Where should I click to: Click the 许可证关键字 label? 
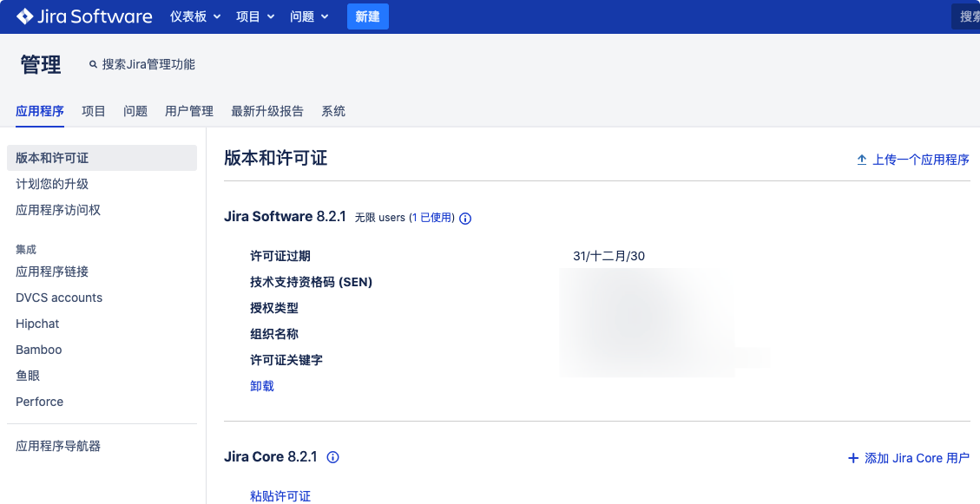[x=286, y=360]
